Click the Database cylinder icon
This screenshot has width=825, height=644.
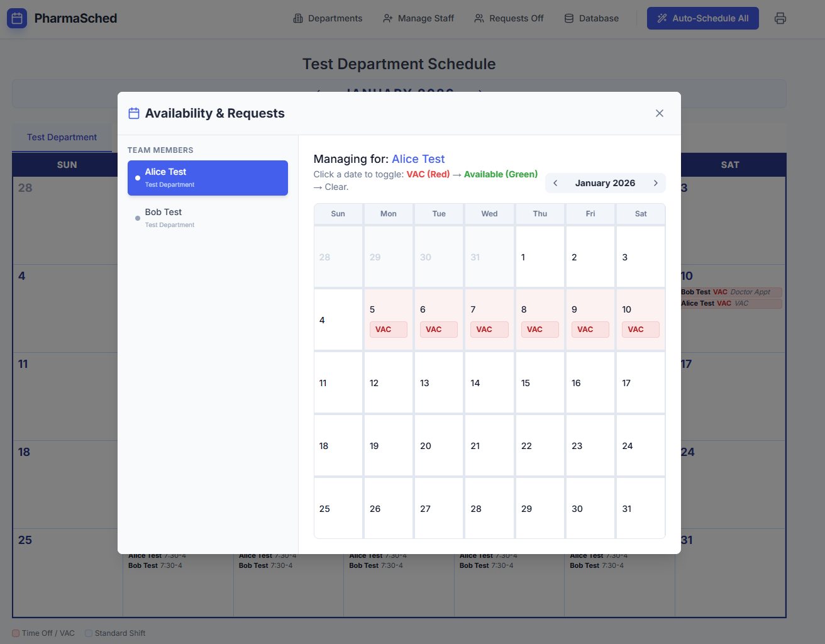click(569, 18)
